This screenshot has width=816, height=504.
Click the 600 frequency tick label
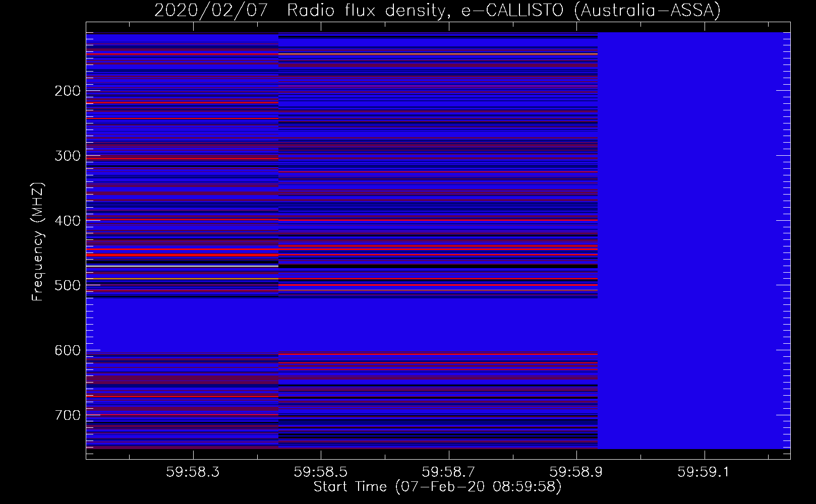click(x=68, y=350)
